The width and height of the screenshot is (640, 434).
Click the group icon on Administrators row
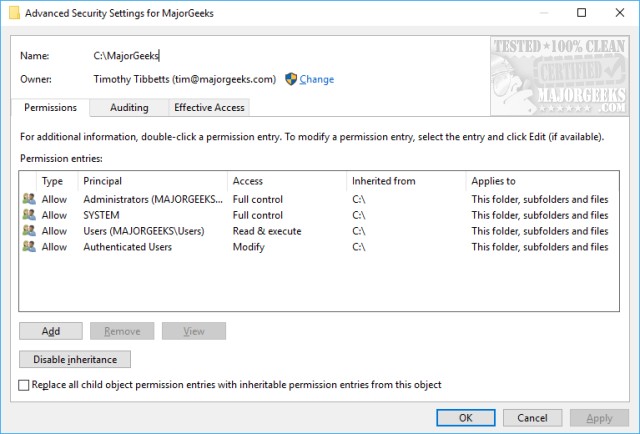[x=29, y=199]
